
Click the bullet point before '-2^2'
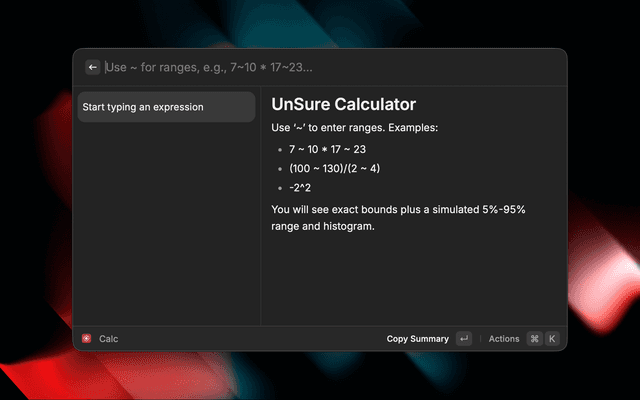pos(278,188)
